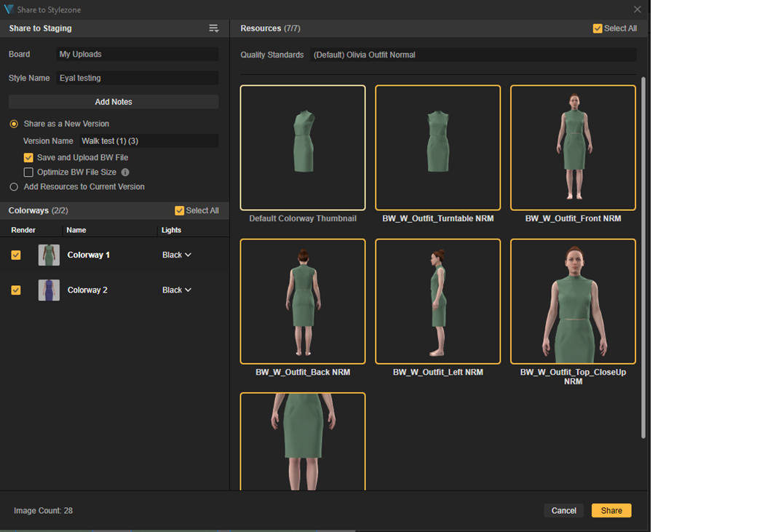Uncheck render for Colorway 1
The width and height of the screenshot is (773, 532).
(x=16, y=255)
